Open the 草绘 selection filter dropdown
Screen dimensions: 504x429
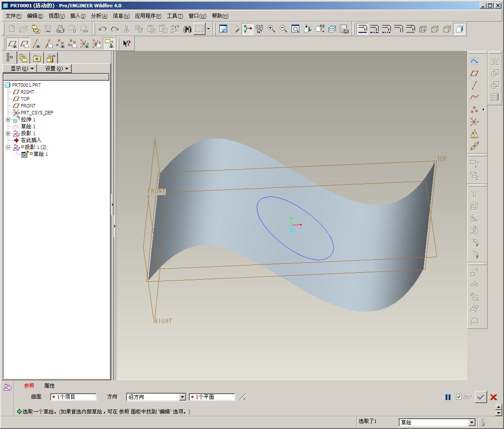pyautogui.click(x=472, y=423)
